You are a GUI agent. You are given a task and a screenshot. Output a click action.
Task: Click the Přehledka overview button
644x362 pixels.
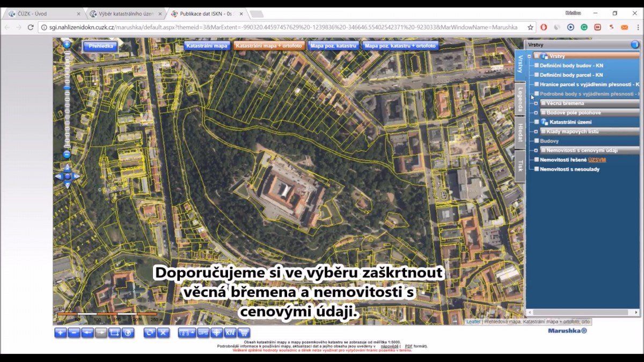pyautogui.click(x=101, y=46)
